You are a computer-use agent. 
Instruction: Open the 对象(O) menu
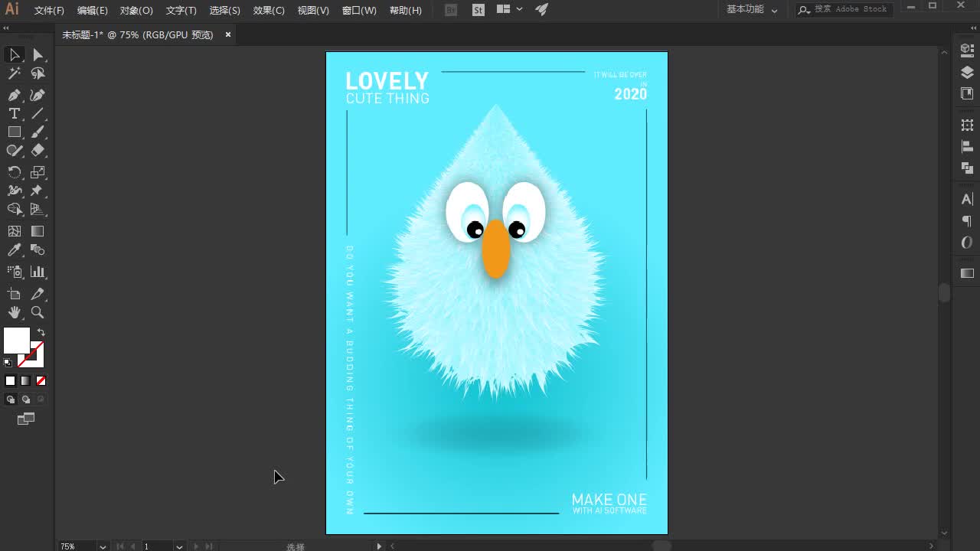(136, 11)
